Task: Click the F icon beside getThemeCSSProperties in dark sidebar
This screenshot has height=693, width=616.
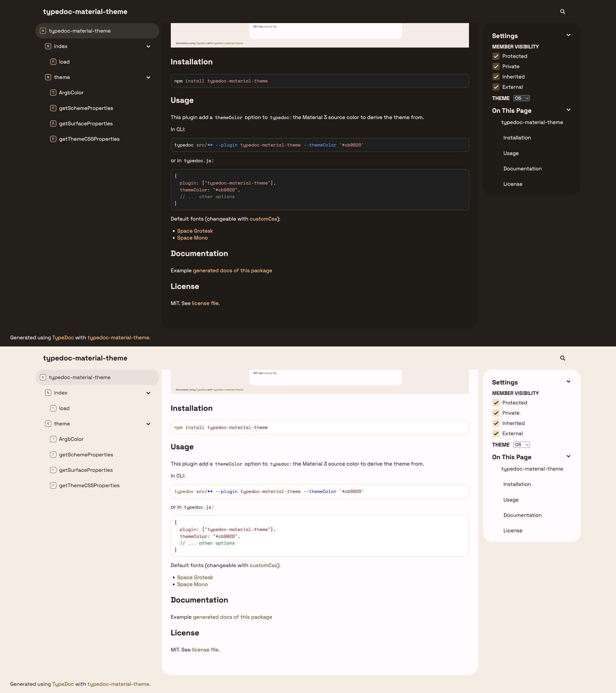Action: coord(53,139)
